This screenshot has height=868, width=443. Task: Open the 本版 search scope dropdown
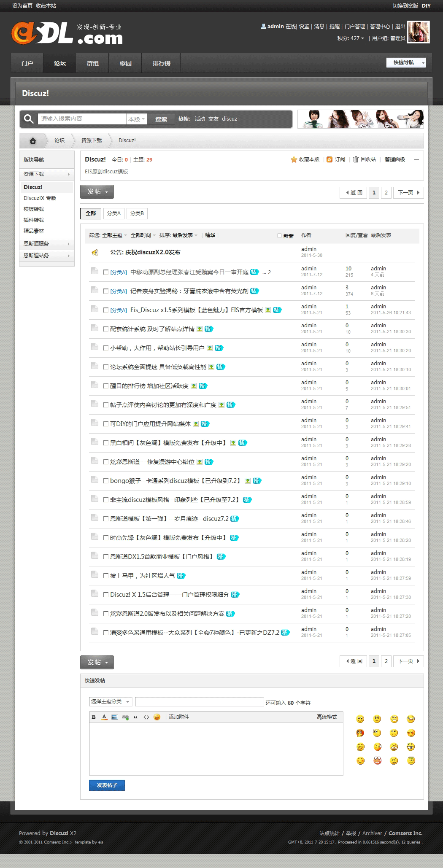coord(136,119)
